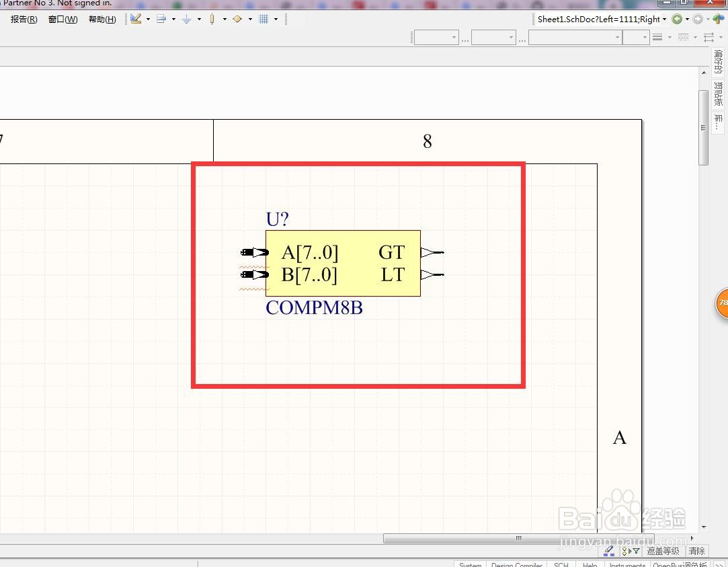Screen dimensions: 728x567
Task: Select the COMPM8B component label
Action: point(314,307)
